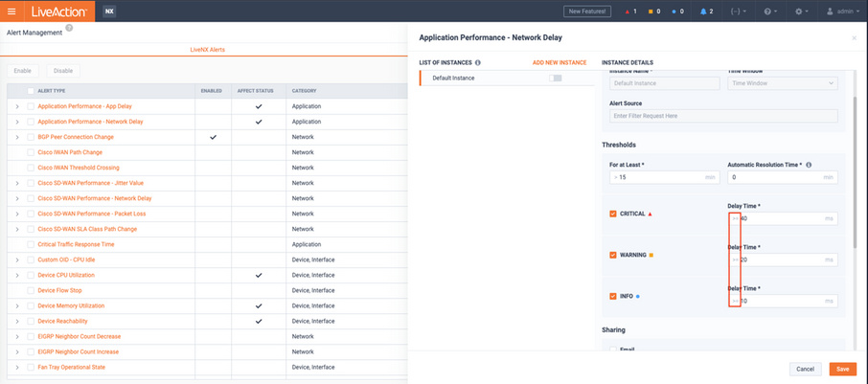
Task: Open Cisco IWAN Threshold Crossing alert
Action: click(x=78, y=168)
